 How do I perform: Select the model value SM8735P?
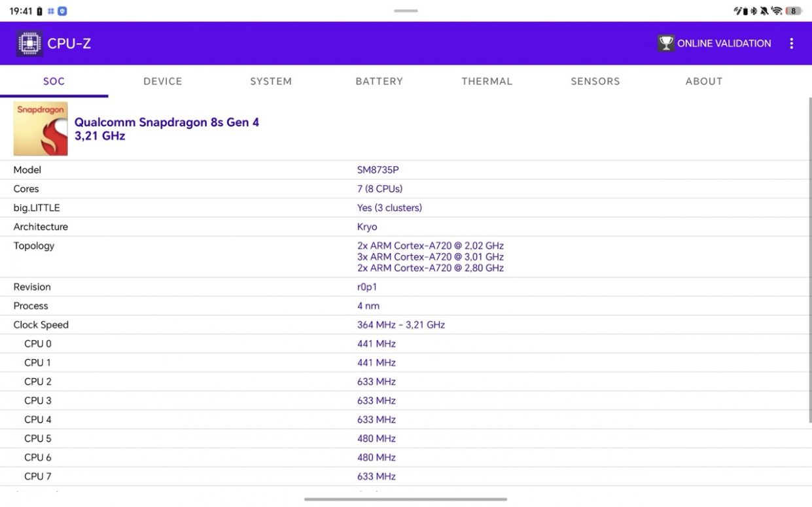pyautogui.click(x=378, y=170)
